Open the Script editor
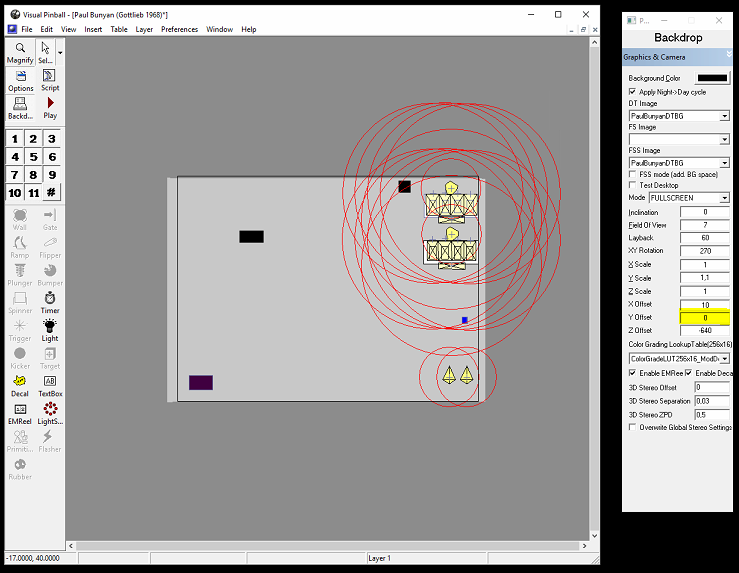This screenshot has width=739, height=573. pos(49,81)
